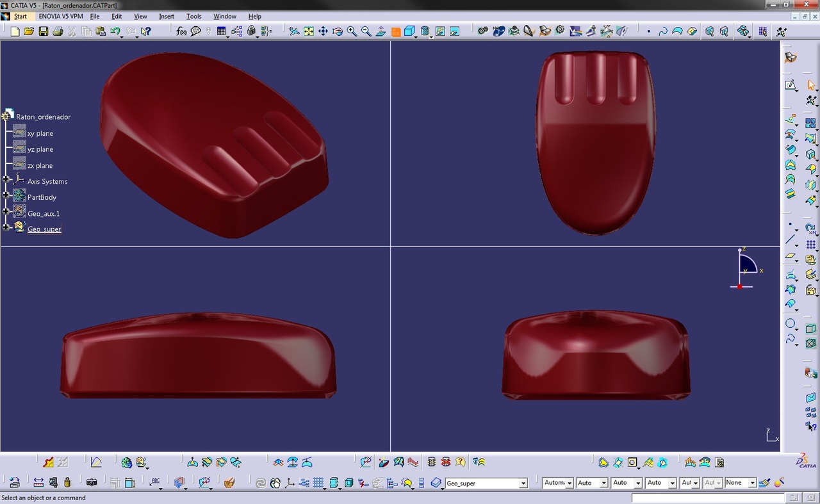Save the part with the floppy disk icon

pyautogui.click(x=44, y=31)
